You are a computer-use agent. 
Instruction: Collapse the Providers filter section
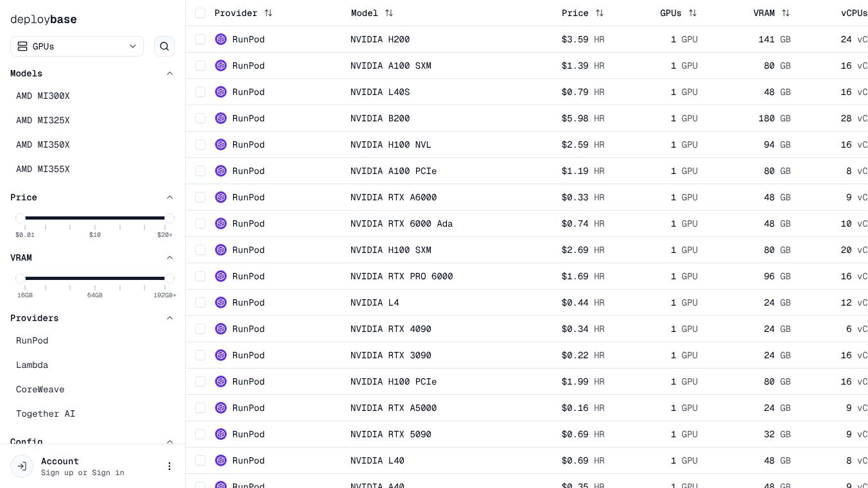tap(169, 318)
